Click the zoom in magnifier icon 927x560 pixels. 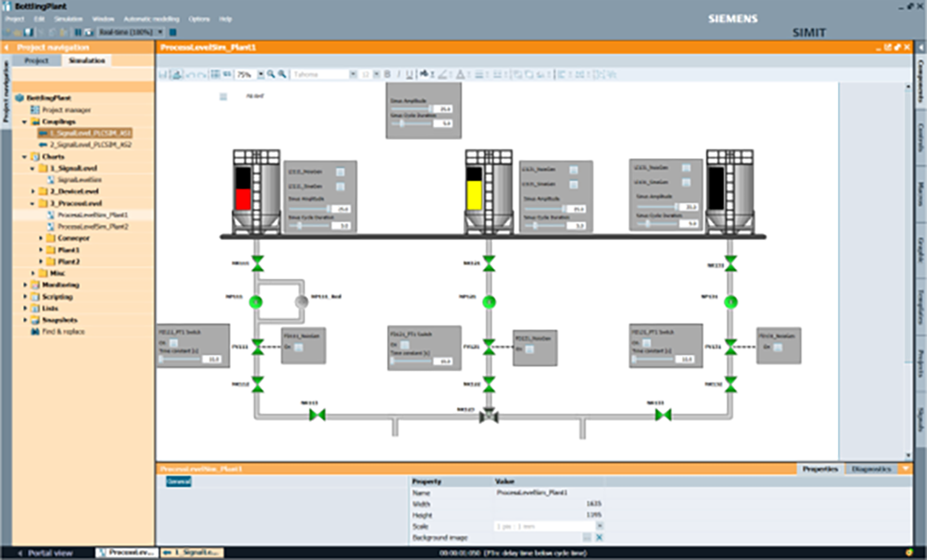coord(271,74)
